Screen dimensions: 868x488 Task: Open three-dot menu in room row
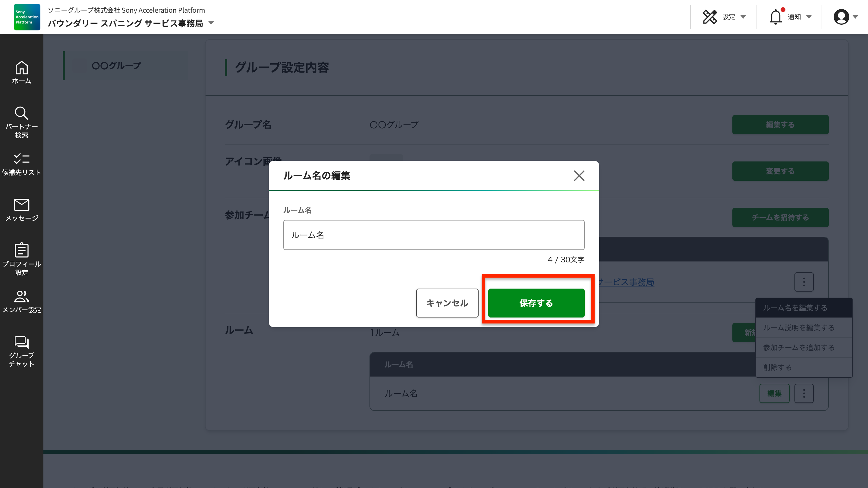804,393
